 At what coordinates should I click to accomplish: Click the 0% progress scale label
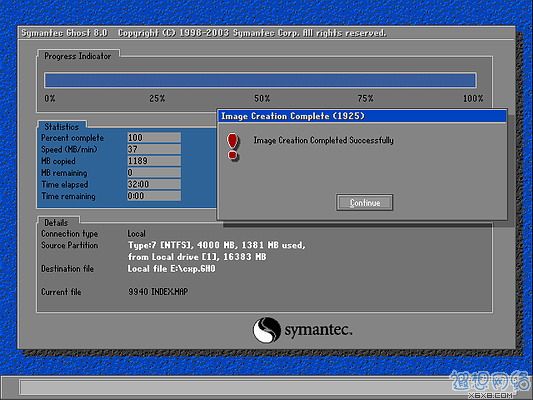[50, 99]
